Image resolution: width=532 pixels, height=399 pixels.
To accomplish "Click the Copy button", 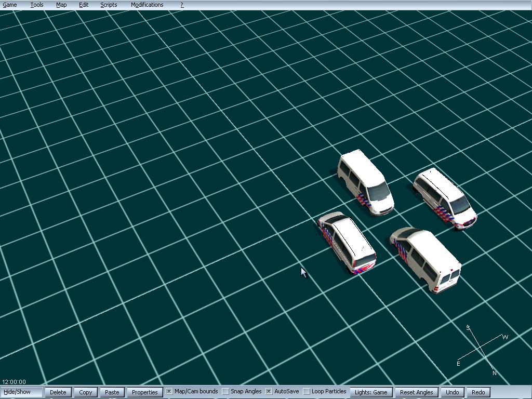I will pyautogui.click(x=86, y=392).
